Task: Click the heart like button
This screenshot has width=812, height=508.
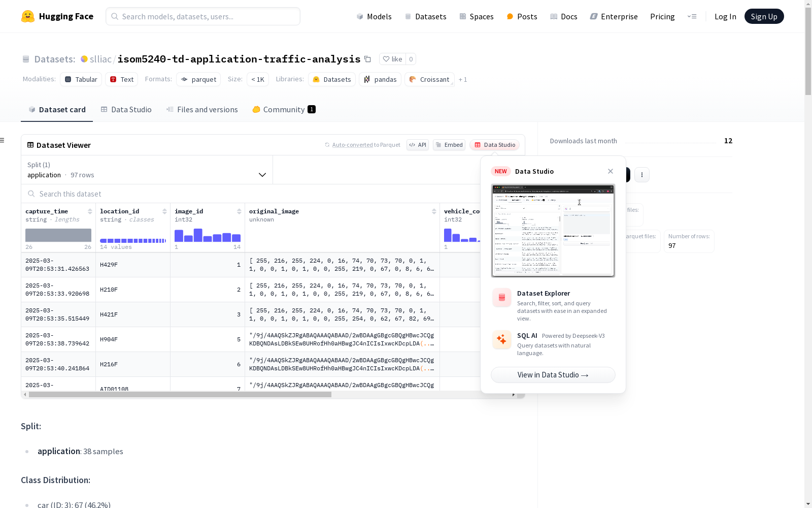Action: click(x=392, y=59)
